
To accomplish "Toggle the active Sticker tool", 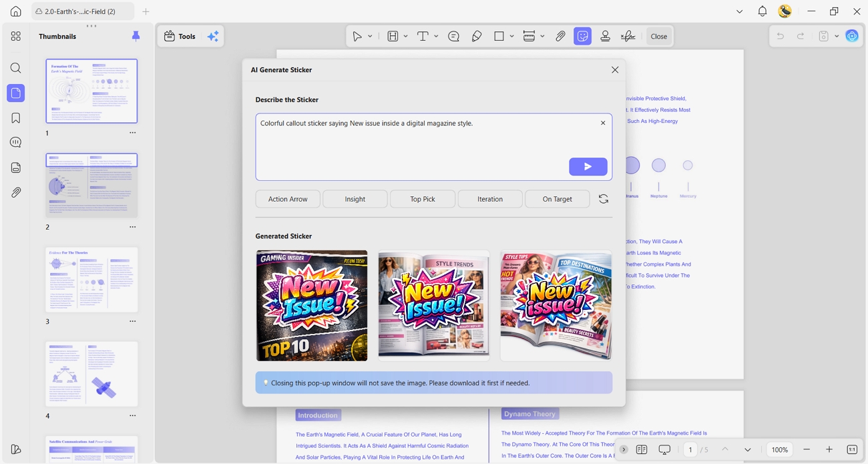I will 583,36.
